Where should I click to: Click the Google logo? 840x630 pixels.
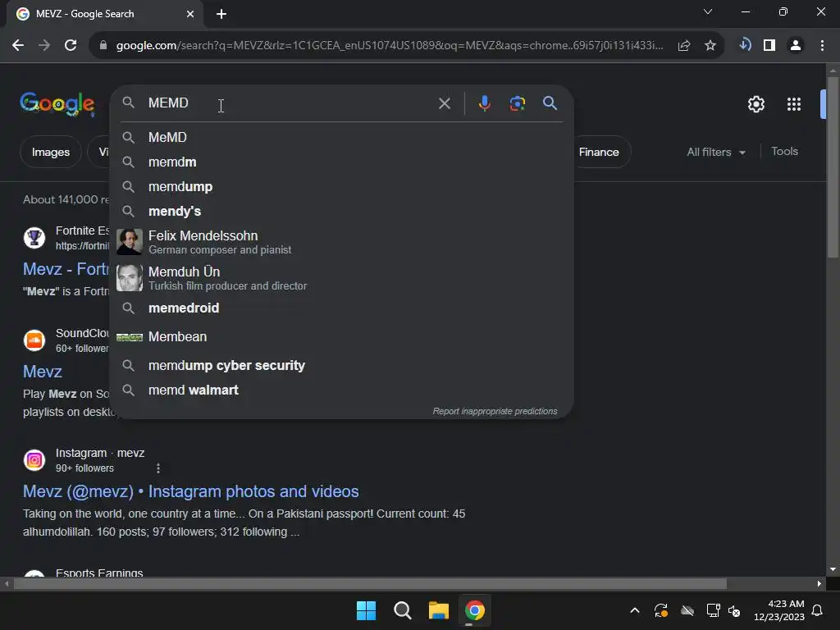pyautogui.click(x=57, y=104)
